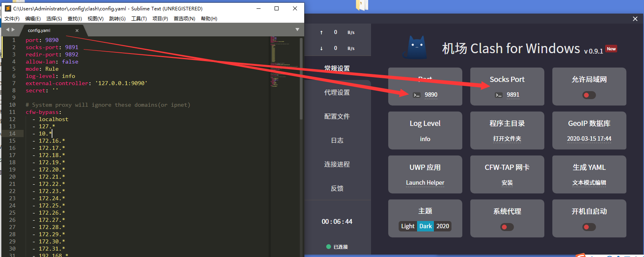Open the 工具(T) menu in Sublime Text

click(139, 19)
